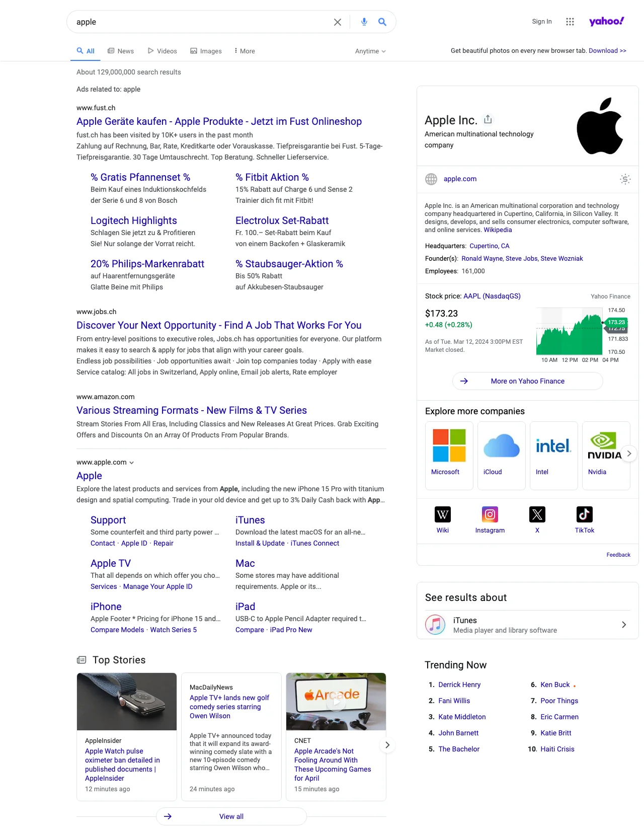Image resolution: width=644 pixels, height=831 pixels.
Task: Submit search with the magnifier icon
Action: pos(382,22)
